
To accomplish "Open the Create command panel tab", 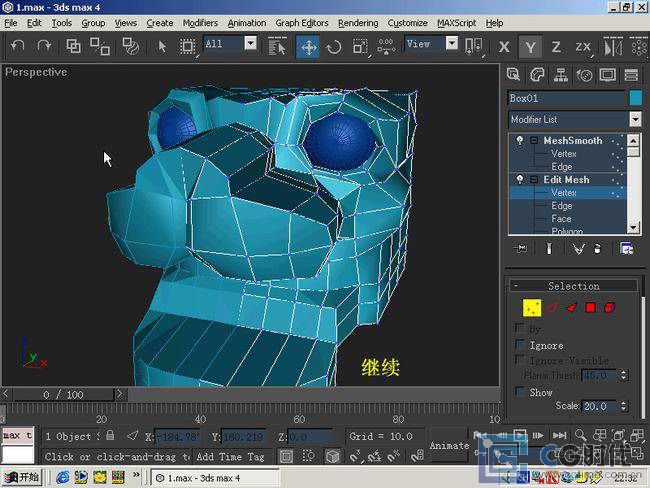I will [513, 75].
